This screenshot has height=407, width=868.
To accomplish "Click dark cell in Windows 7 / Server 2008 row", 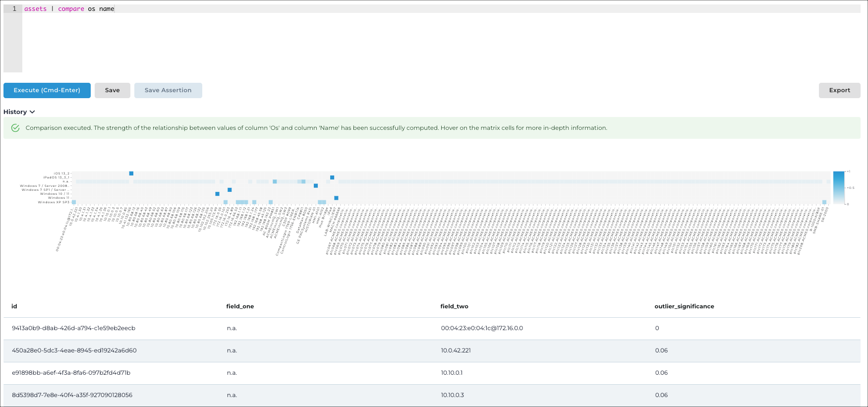I will tap(316, 186).
